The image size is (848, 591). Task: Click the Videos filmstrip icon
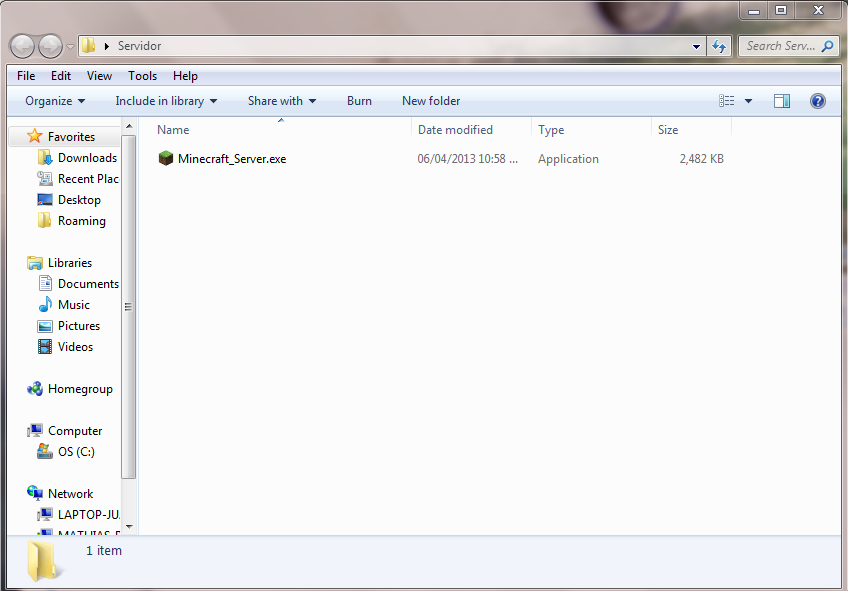[x=45, y=347]
